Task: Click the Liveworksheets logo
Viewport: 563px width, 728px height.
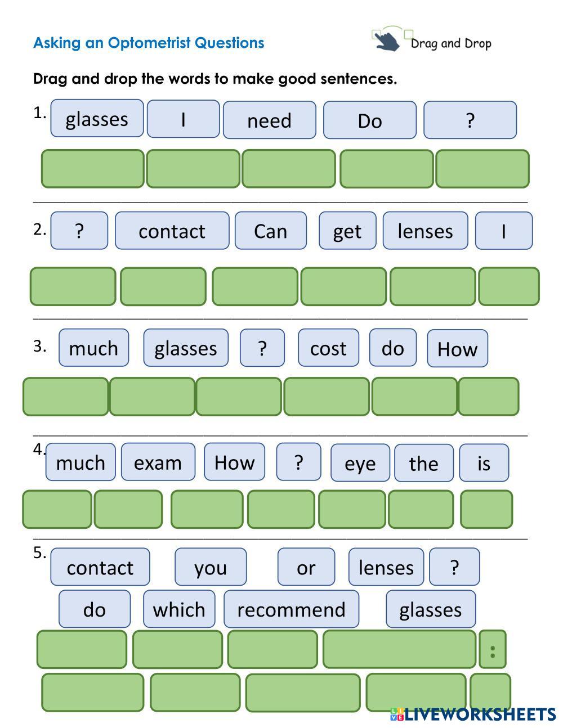Action: pos(472,714)
